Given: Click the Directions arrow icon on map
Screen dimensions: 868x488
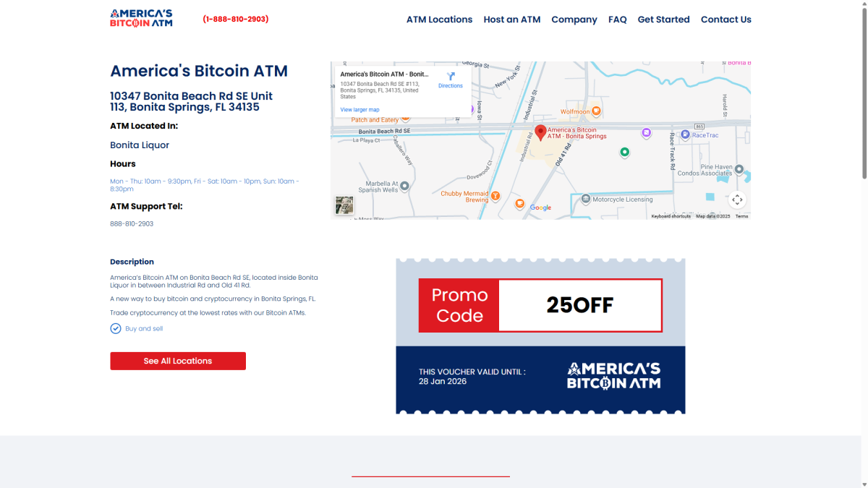Looking at the screenshot, I should (451, 77).
